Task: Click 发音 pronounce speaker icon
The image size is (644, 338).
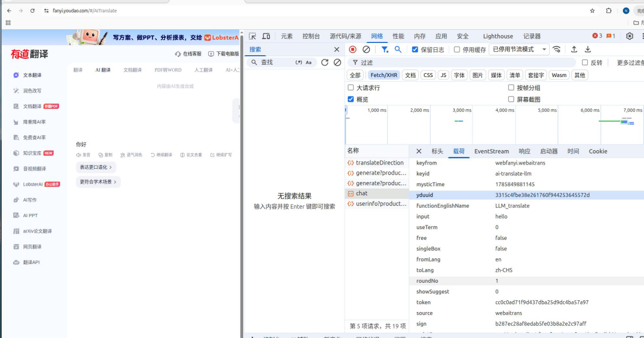Action: click(83, 155)
